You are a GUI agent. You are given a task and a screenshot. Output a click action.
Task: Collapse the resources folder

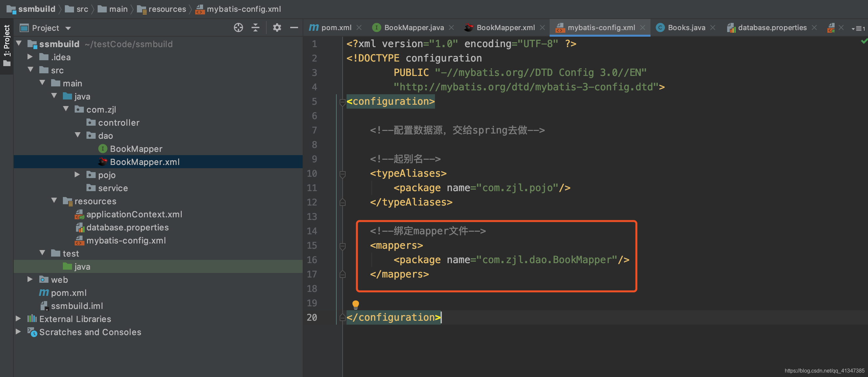click(54, 201)
